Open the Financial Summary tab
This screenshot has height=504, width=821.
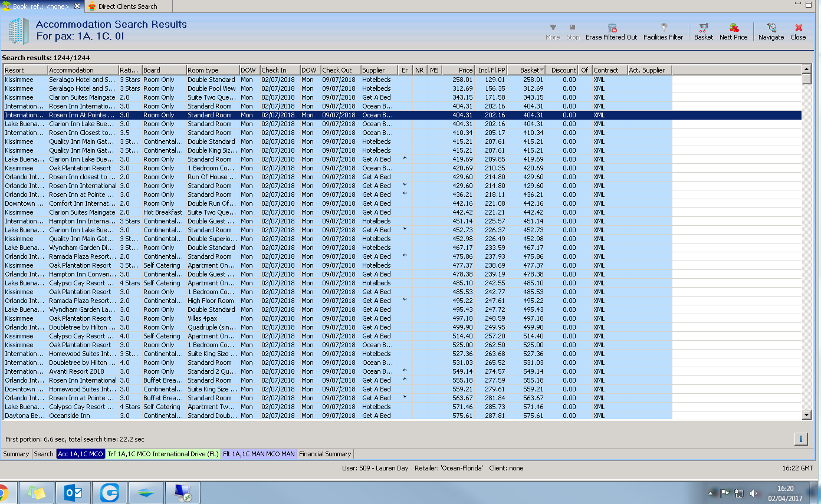point(325,454)
